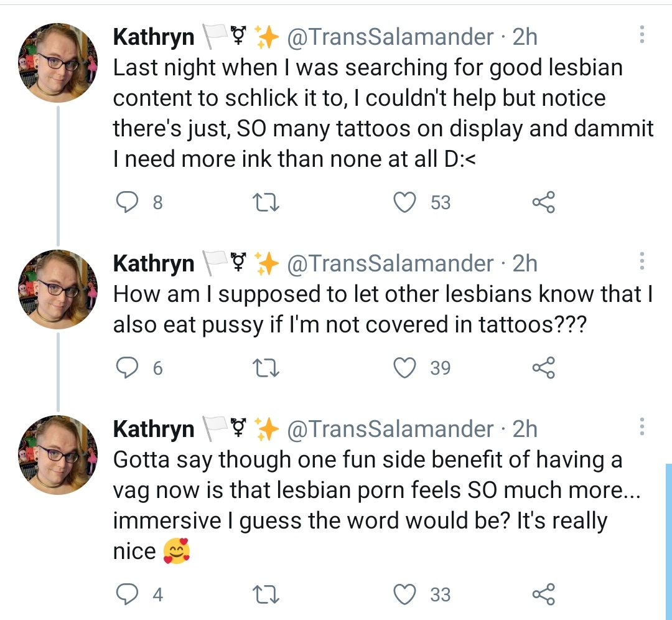Share the first tweet via share icon

543,202
